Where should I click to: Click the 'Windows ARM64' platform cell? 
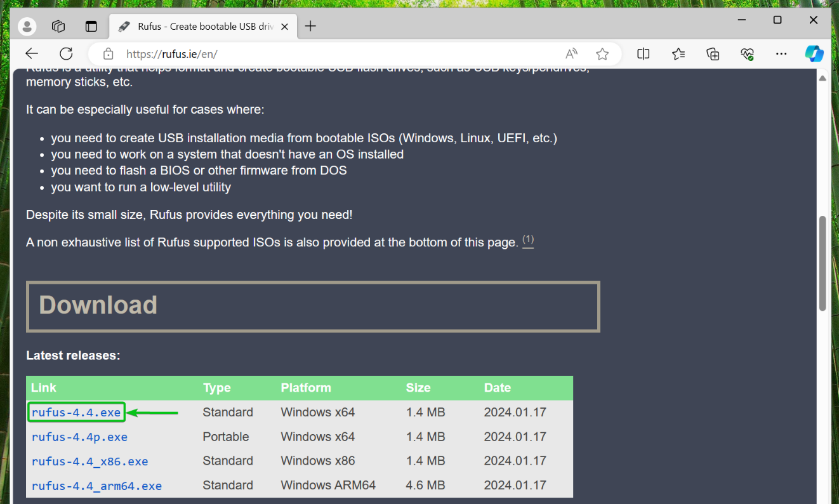[x=328, y=486]
